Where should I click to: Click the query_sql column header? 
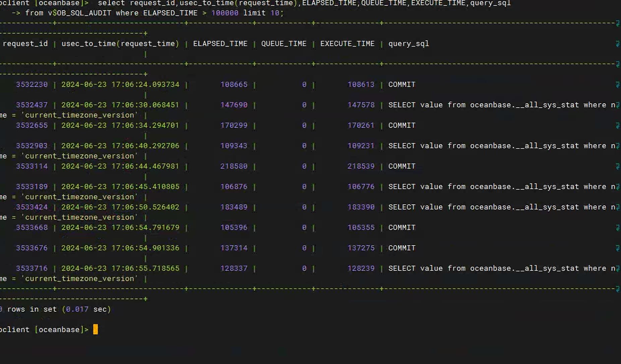coord(409,44)
